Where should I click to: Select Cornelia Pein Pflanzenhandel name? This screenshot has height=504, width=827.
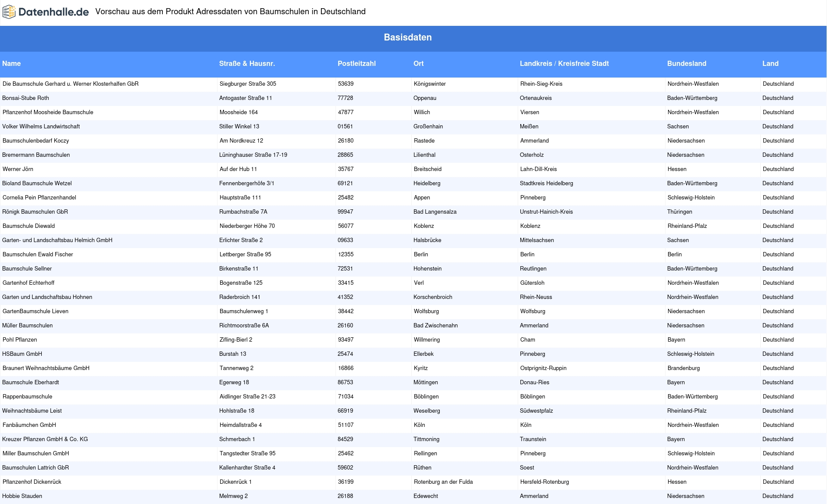pyautogui.click(x=39, y=198)
